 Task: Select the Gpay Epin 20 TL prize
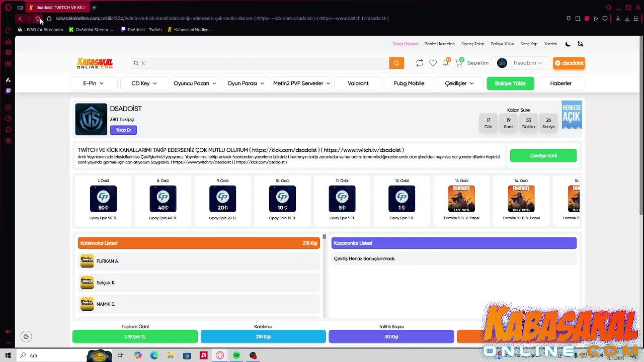pyautogui.click(x=222, y=200)
